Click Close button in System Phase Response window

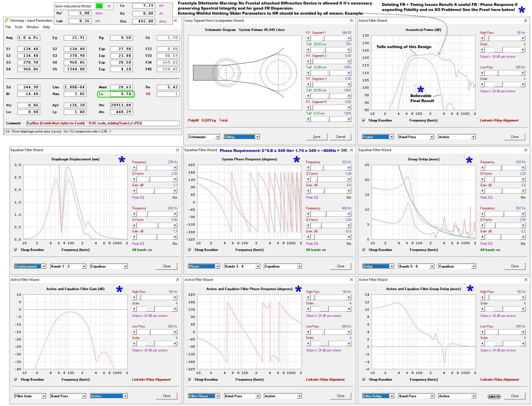pos(340,266)
